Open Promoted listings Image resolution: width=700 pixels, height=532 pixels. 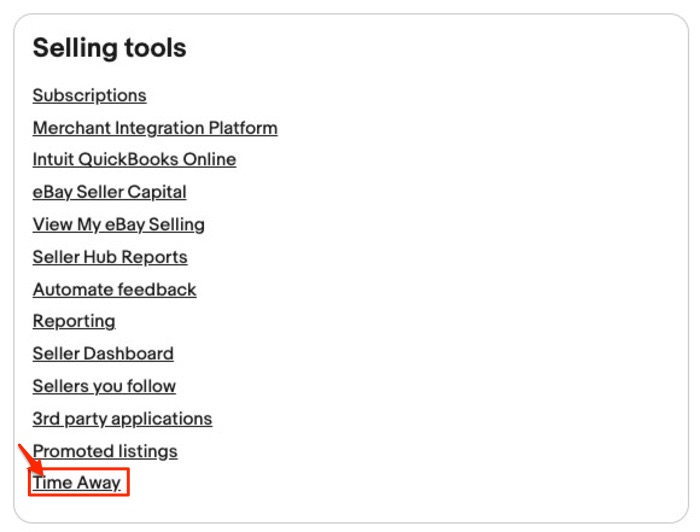tap(105, 451)
